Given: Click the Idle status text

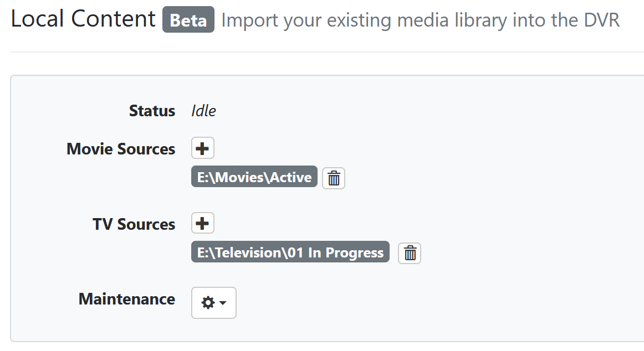Looking at the screenshot, I should point(203,111).
